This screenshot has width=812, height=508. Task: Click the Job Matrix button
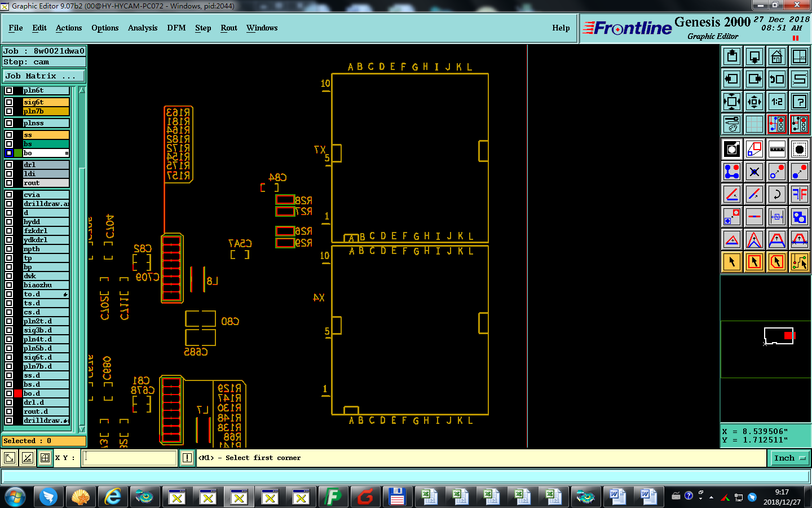(x=44, y=76)
